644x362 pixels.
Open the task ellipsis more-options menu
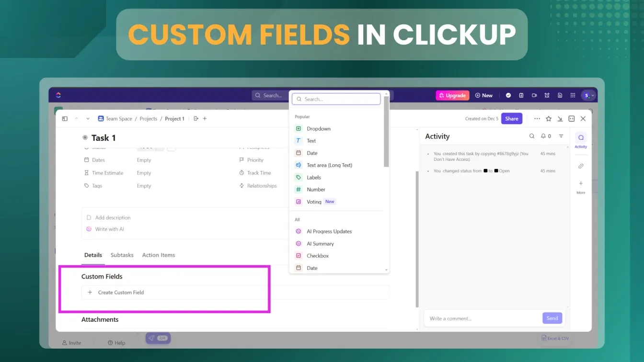[537, 119]
